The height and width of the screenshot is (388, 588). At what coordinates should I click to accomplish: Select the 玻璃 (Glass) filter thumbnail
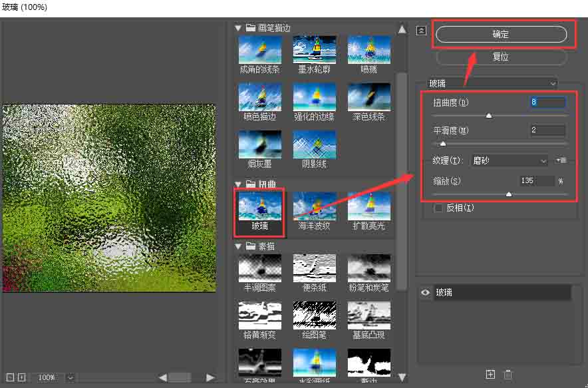pyautogui.click(x=259, y=210)
